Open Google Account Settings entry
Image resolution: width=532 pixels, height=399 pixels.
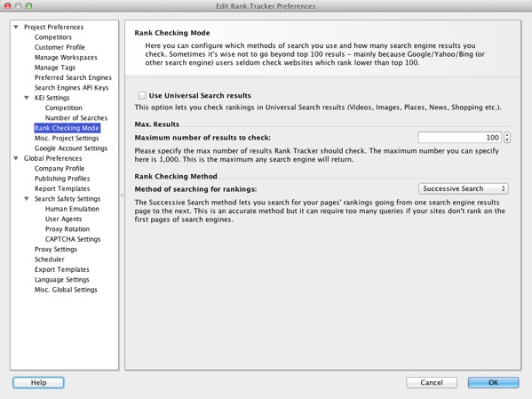(x=71, y=148)
